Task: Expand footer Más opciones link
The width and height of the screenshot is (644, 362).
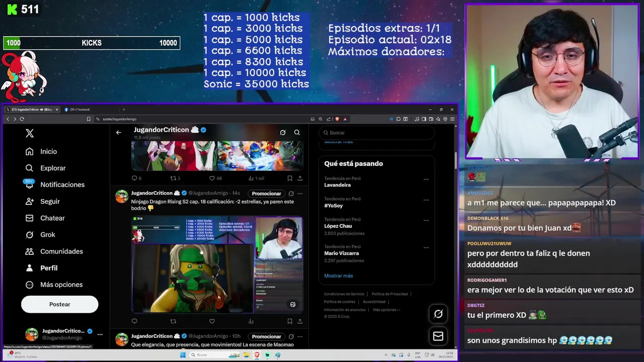Action: [386, 310]
